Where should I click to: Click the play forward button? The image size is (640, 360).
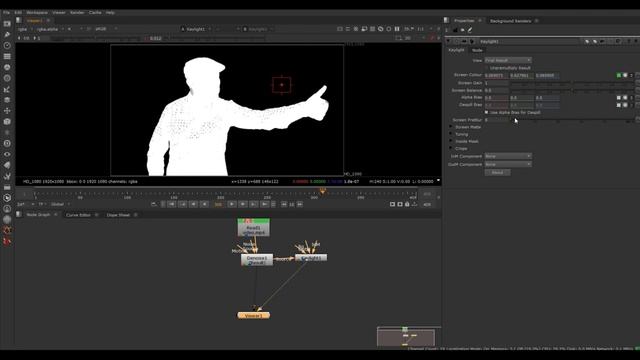click(232, 204)
